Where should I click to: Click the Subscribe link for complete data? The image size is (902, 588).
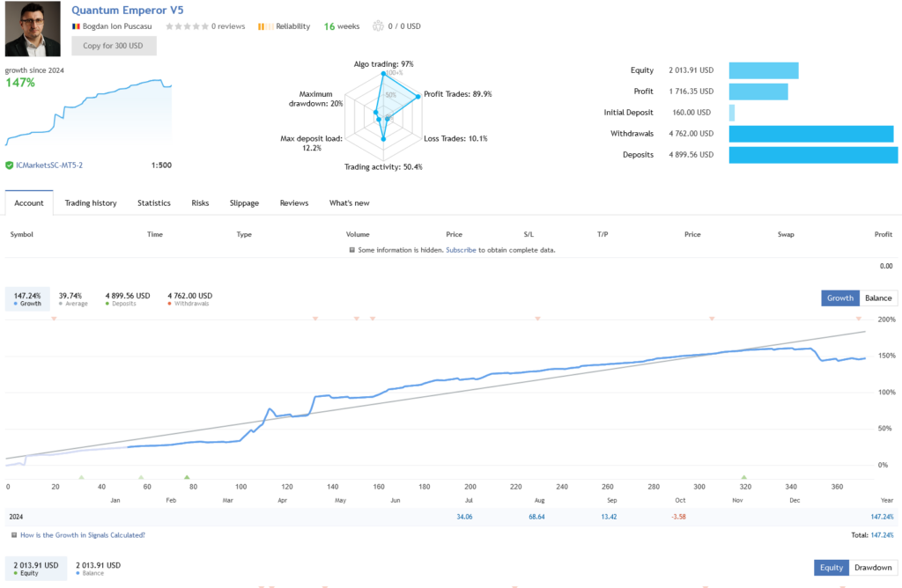point(461,250)
